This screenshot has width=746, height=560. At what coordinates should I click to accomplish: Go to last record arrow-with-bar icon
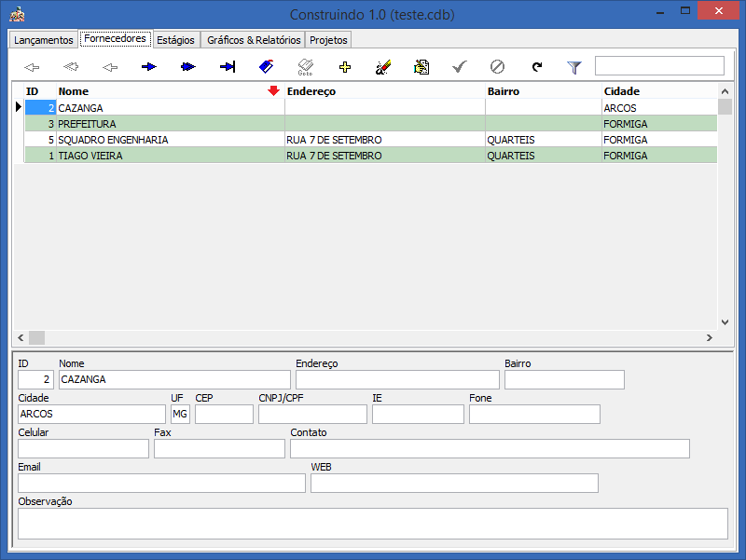pyautogui.click(x=228, y=67)
